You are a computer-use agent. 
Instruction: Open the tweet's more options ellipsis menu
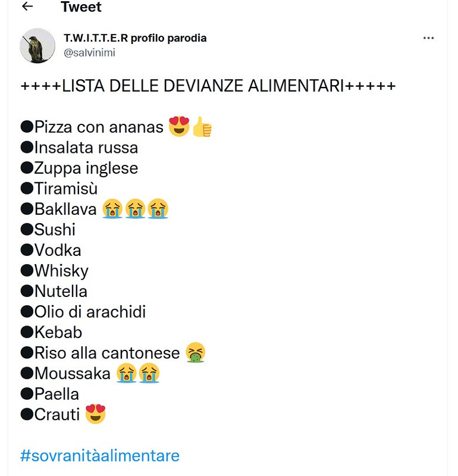[x=428, y=38]
